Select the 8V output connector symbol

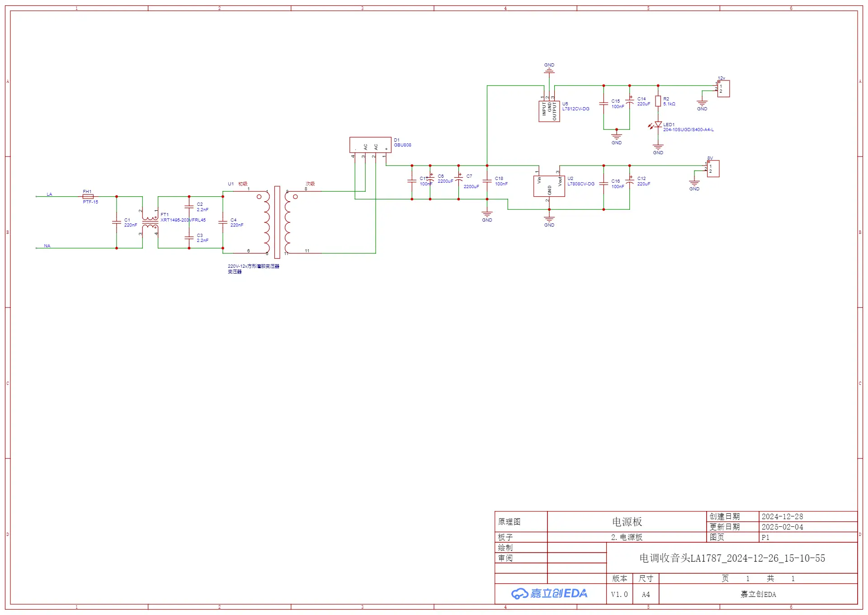pyautogui.click(x=712, y=169)
